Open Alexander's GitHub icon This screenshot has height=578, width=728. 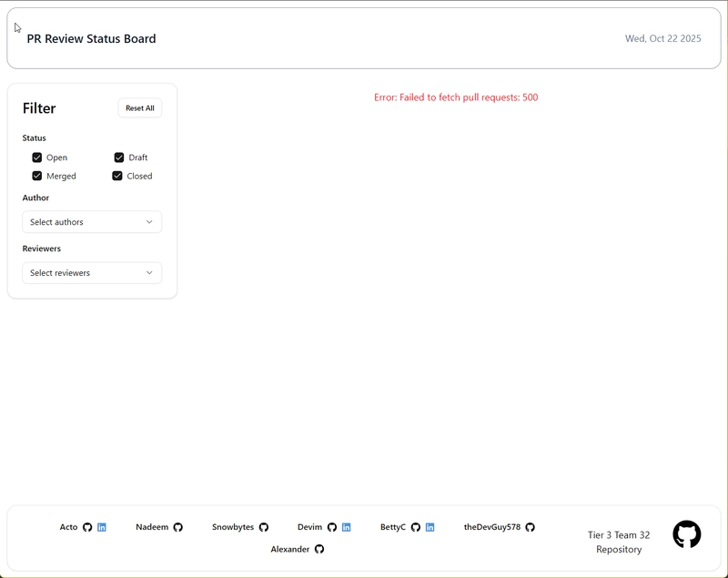pyautogui.click(x=319, y=549)
